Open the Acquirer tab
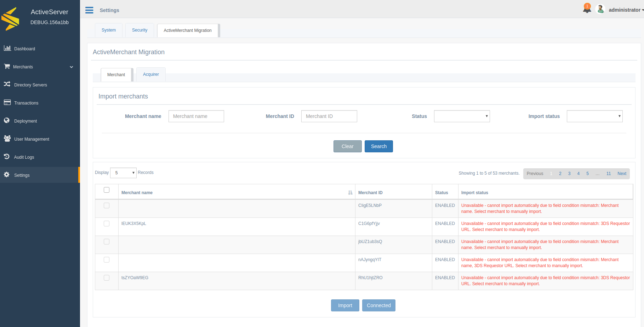This screenshot has height=327, width=644. point(151,74)
